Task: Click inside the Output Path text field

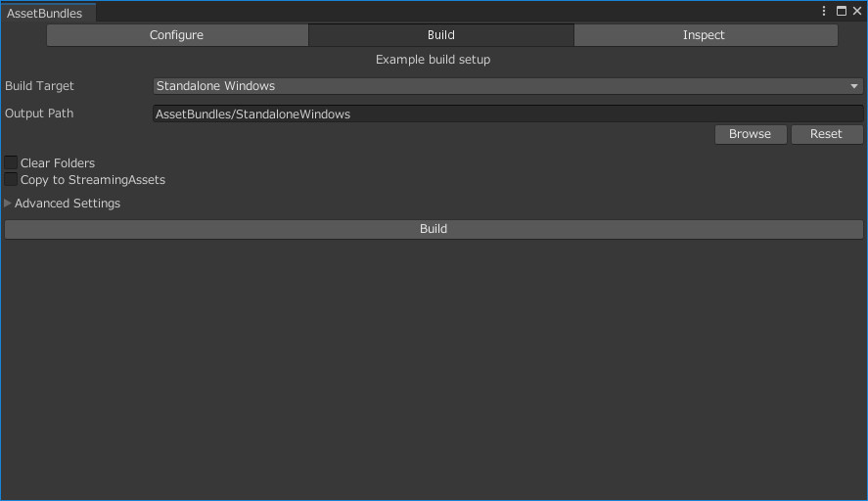Action: pyautogui.click(x=508, y=114)
